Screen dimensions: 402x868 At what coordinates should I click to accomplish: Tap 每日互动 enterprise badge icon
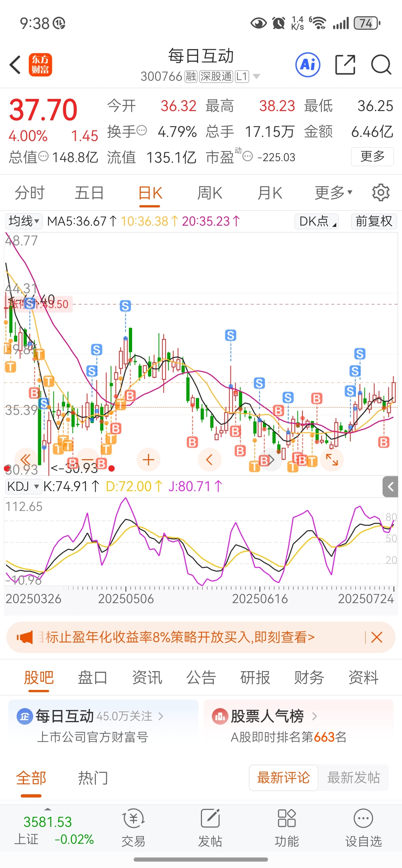25,716
